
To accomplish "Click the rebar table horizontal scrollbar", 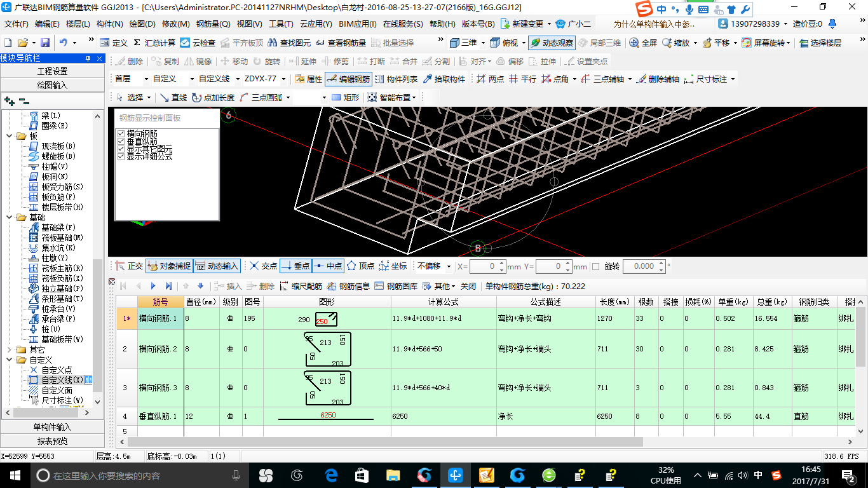I will click(386, 442).
